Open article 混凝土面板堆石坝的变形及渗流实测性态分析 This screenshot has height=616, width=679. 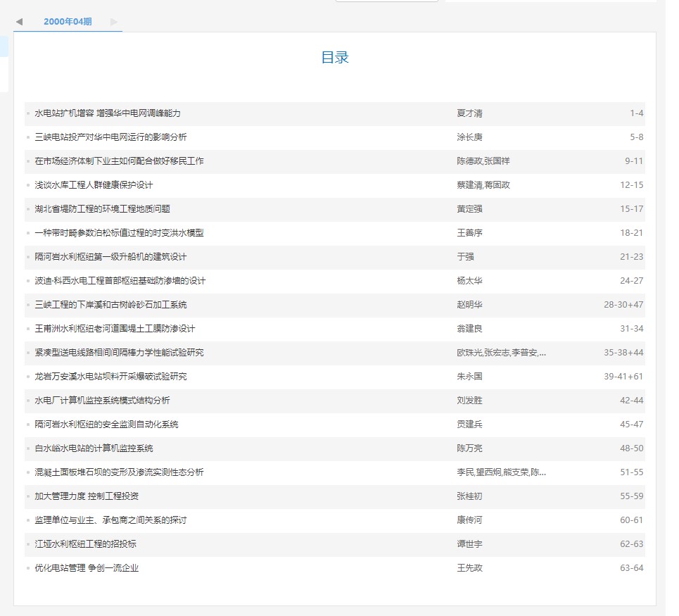click(119, 472)
